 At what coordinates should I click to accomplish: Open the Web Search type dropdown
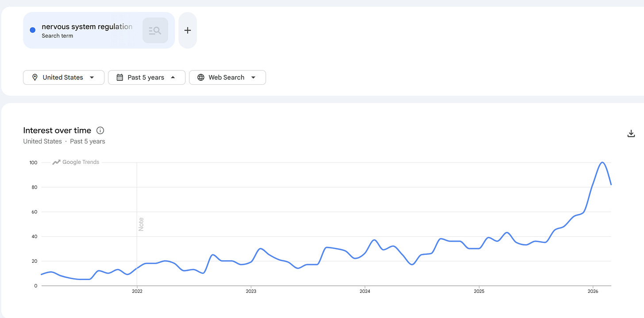(x=227, y=77)
